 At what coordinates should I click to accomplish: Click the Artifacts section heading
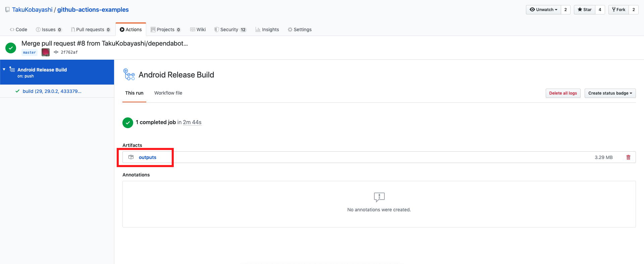[132, 145]
